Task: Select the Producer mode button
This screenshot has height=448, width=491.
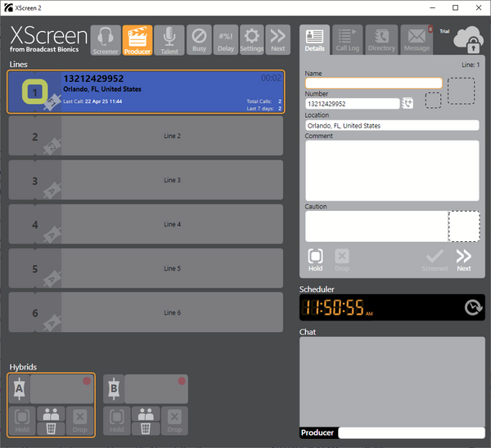Action: tap(137, 40)
